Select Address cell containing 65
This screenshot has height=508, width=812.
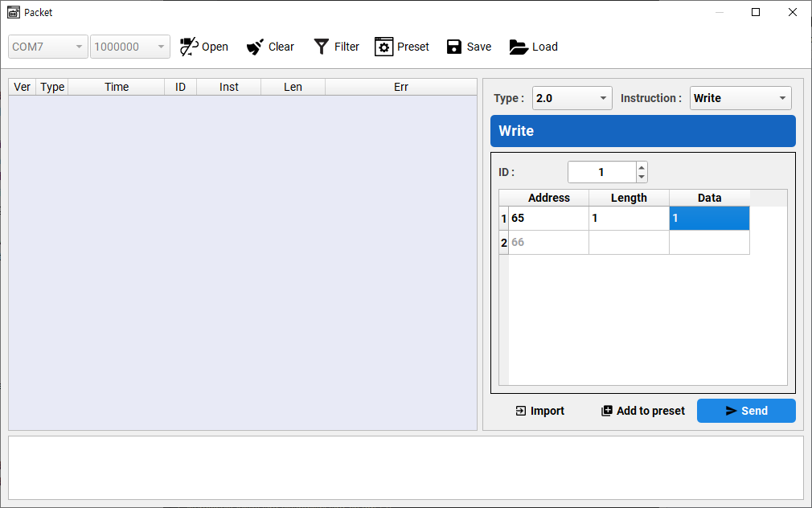(548, 219)
